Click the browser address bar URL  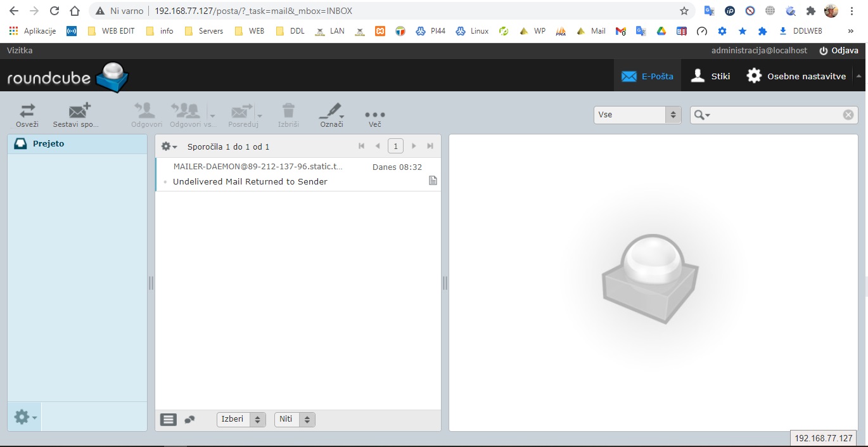[253, 11]
